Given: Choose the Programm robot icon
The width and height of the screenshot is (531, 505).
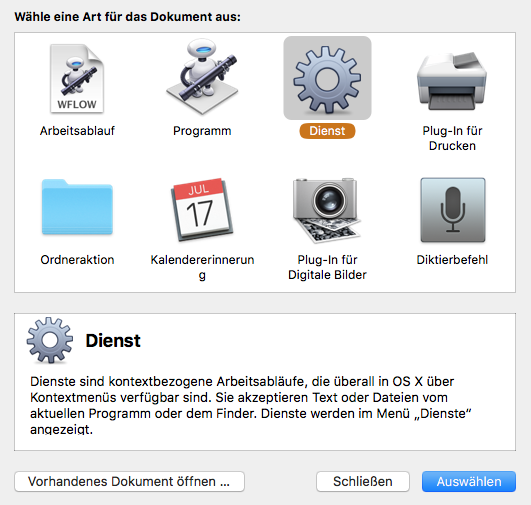Looking at the screenshot, I should tap(202, 77).
